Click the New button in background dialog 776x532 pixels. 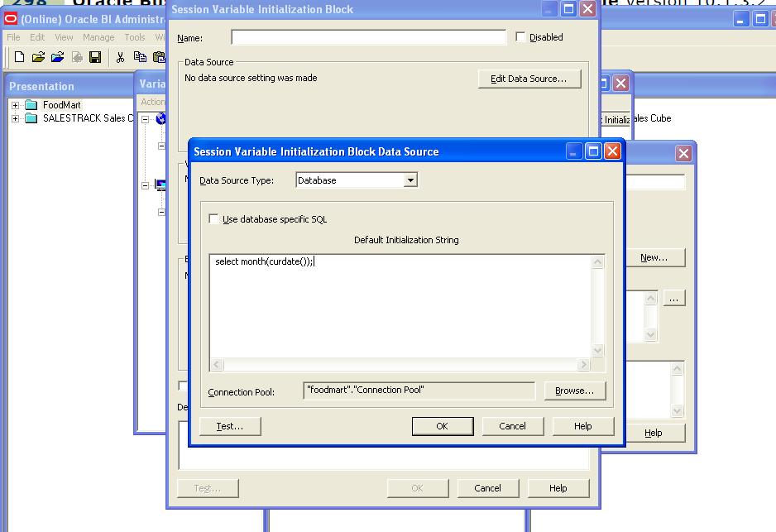654,257
